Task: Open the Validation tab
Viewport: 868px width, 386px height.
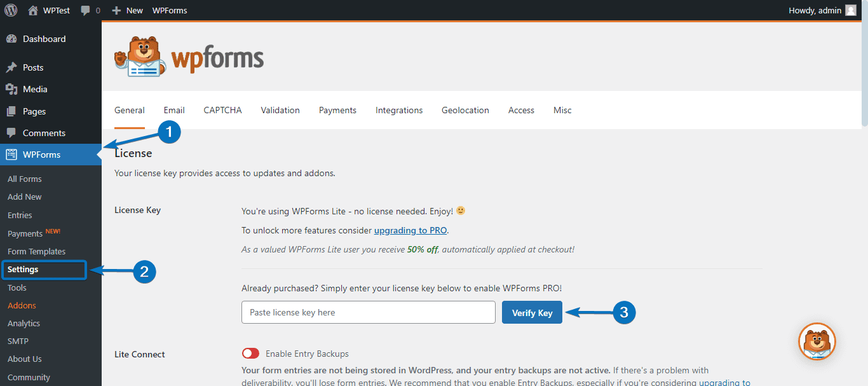Action: pos(280,110)
